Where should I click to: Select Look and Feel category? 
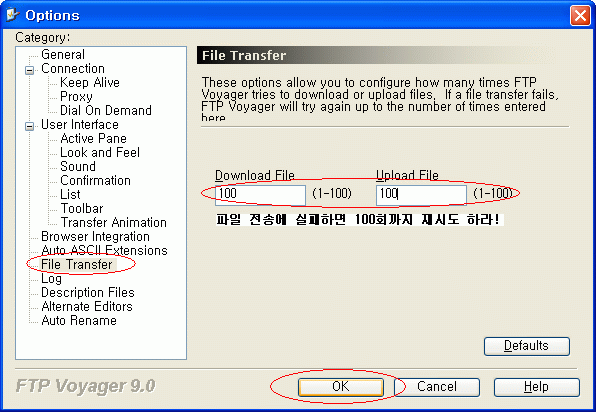pos(100,152)
